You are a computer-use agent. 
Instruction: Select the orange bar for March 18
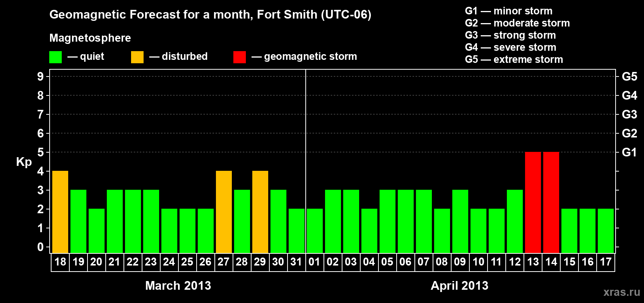click(60, 212)
